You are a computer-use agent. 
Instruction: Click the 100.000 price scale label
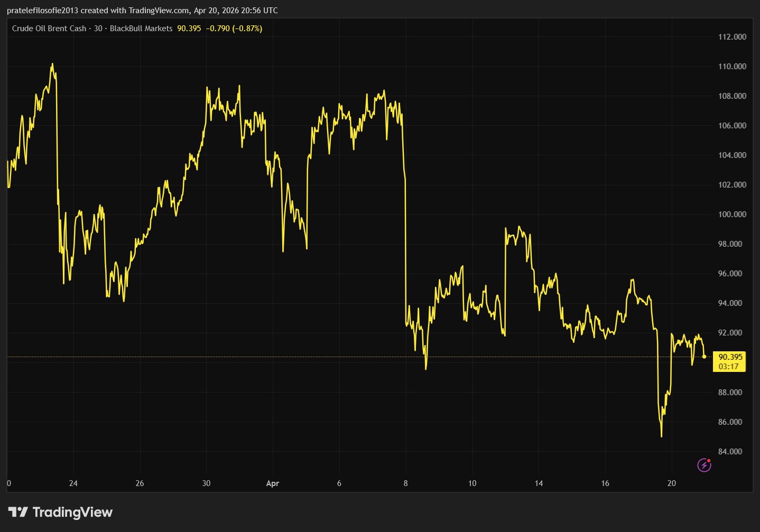pos(732,214)
